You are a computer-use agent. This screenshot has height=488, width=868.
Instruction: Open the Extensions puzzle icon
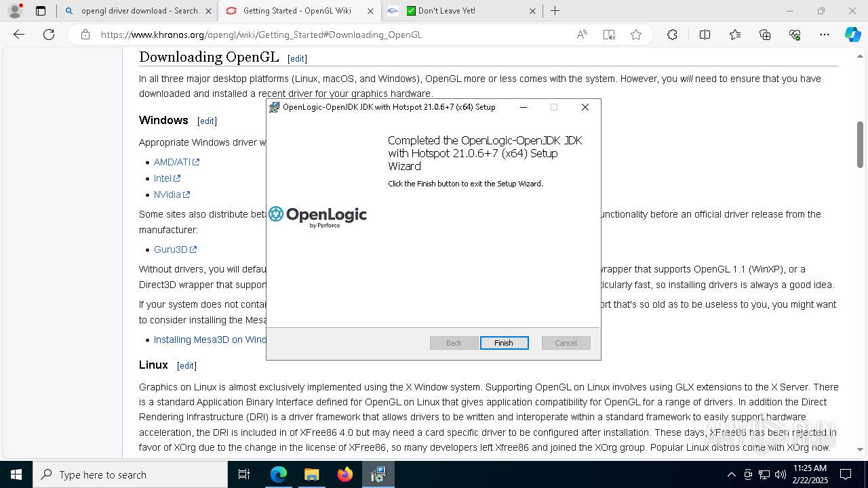coord(672,35)
